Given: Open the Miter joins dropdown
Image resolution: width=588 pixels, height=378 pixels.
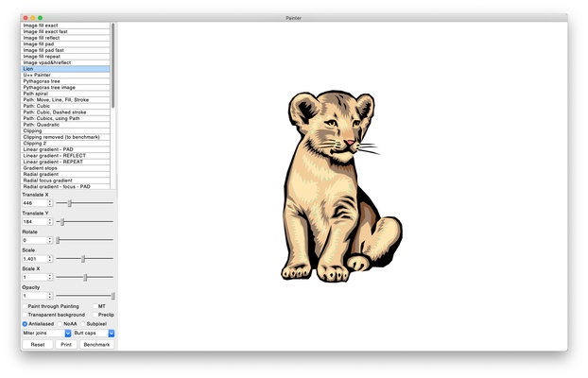Looking at the screenshot, I should click(46, 334).
